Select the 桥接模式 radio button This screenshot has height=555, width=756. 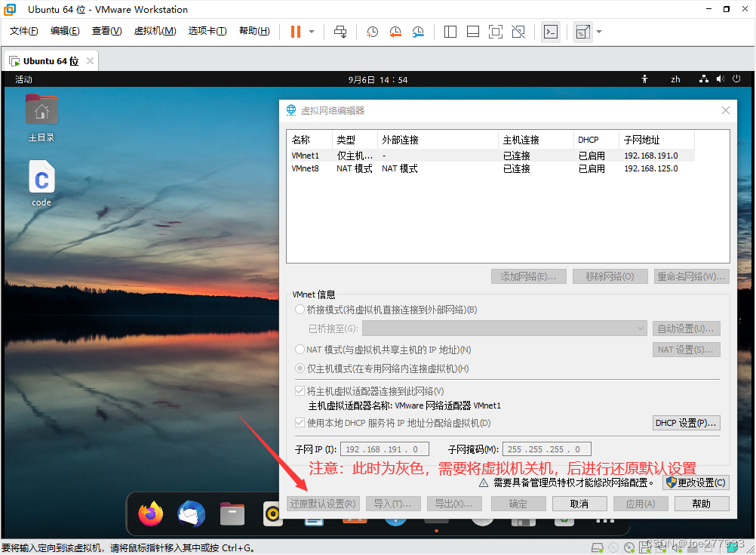(x=300, y=310)
